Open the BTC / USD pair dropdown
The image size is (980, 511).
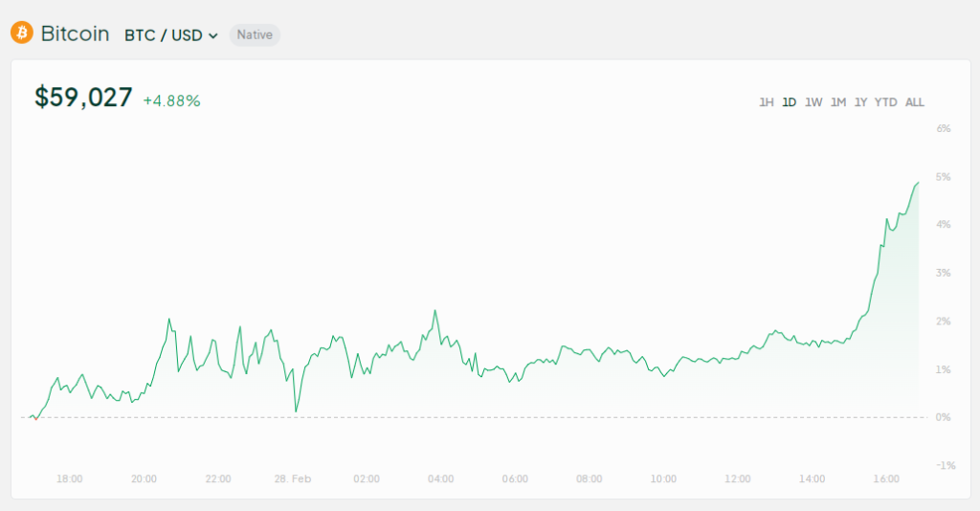coord(171,35)
